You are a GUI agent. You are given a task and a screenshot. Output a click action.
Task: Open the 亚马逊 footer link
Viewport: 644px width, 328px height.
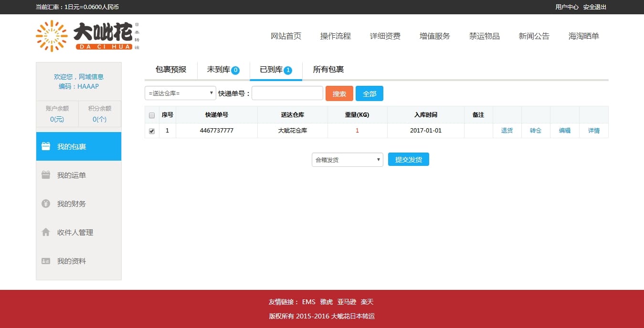point(347,302)
